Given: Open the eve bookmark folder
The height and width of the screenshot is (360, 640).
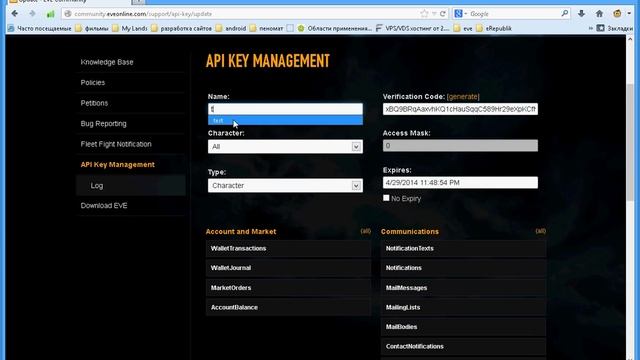Looking at the screenshot, I should click(462, 28).
